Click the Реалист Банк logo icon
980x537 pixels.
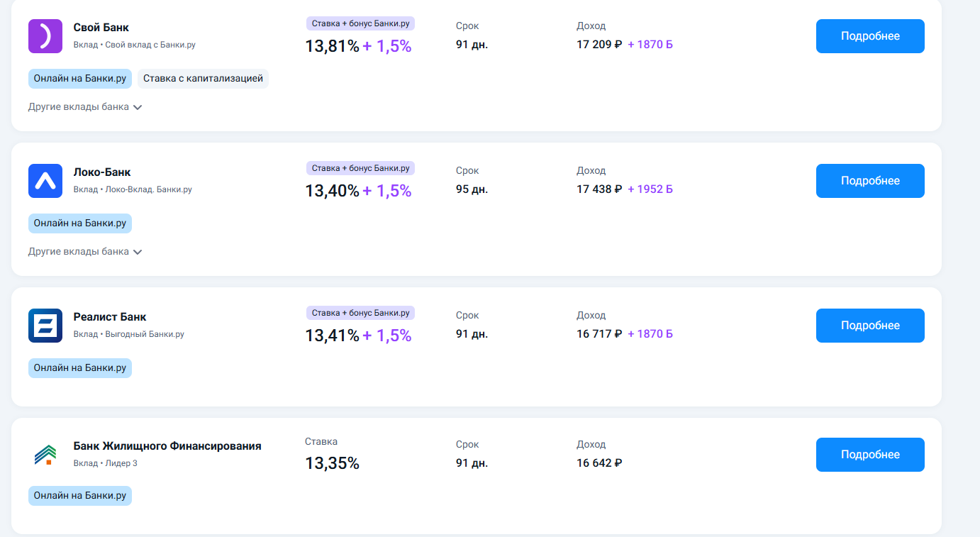click(x=45, y=326)
